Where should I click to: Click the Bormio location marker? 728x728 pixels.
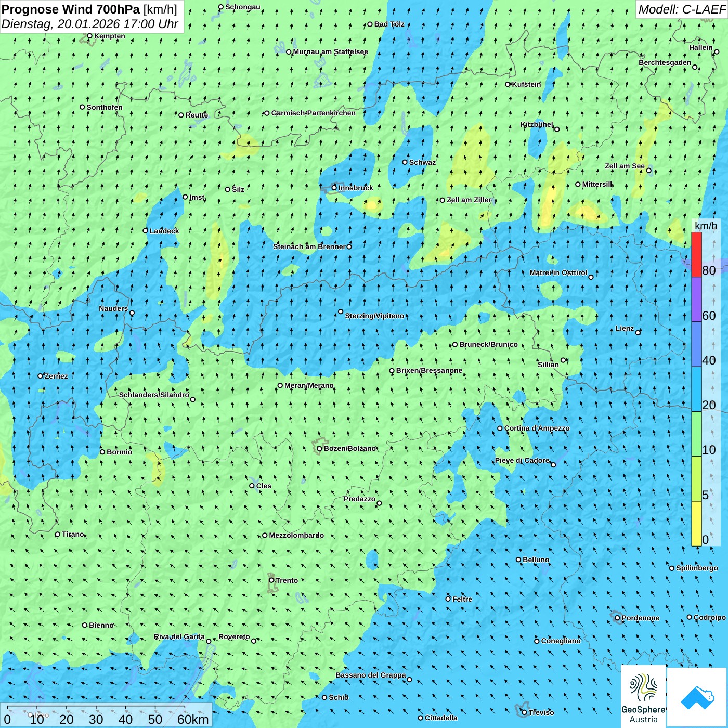point(102,452)
